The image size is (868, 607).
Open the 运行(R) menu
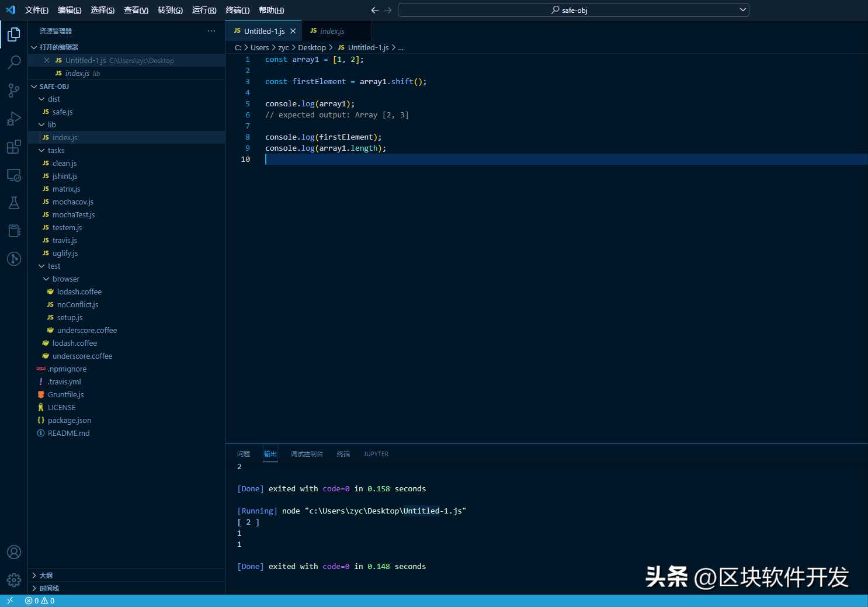click(x=204, y=10)
